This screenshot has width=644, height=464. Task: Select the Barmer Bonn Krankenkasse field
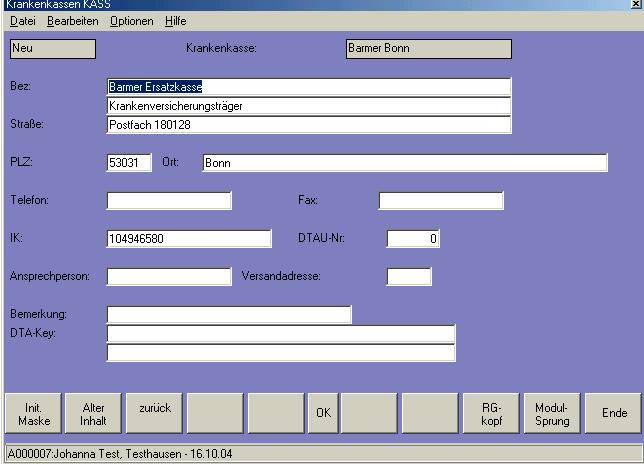click(429, 49)
